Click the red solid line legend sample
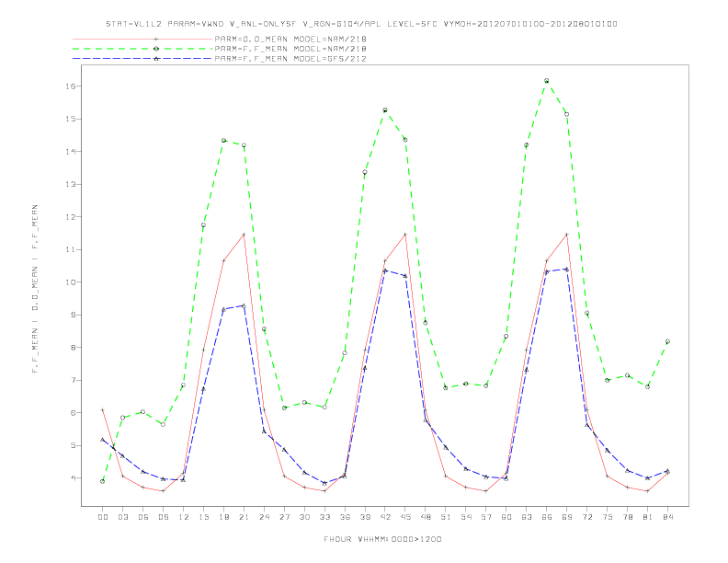Viewport: 728px width, 563px height. [x=142, y=39]
